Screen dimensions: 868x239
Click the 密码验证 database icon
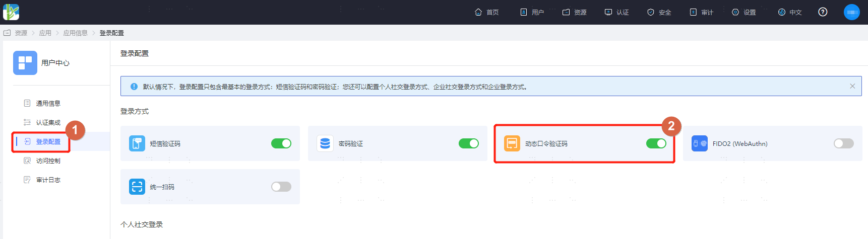(325, 143)
